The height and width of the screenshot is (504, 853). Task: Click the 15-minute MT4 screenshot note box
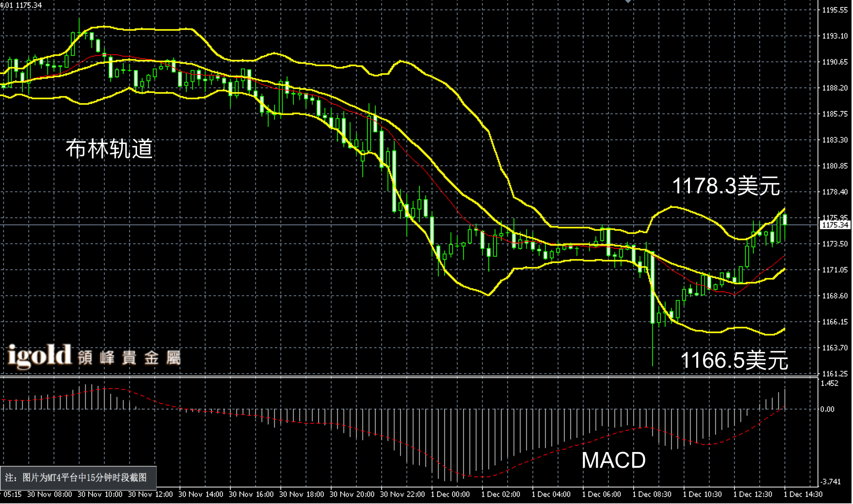pos(78,478)
